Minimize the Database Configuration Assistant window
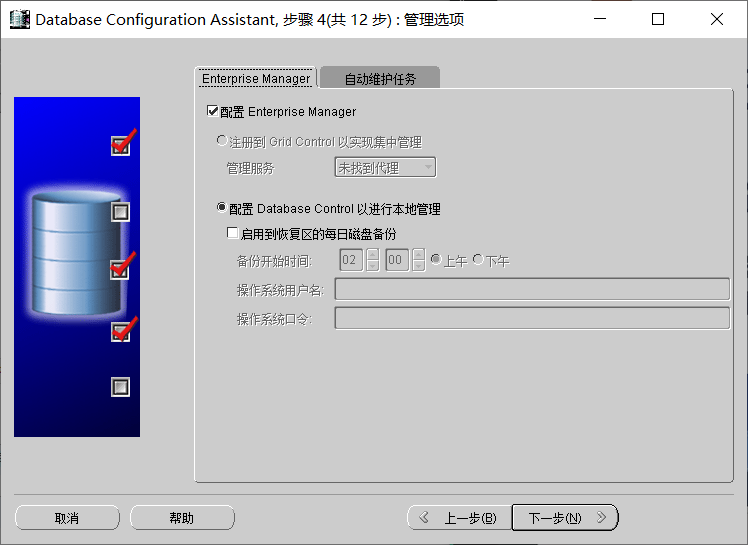 pos(600,19)
